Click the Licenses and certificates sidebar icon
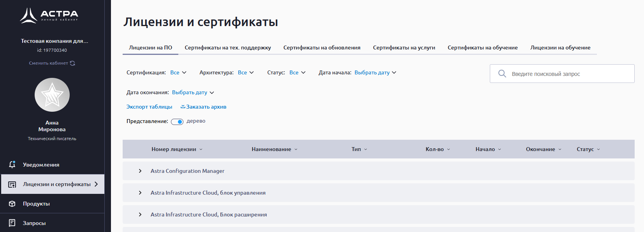Image resolution: width=644 pixels, height=232 pixels. point(12,184)
